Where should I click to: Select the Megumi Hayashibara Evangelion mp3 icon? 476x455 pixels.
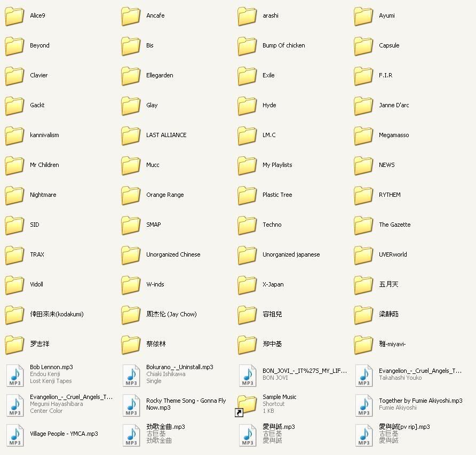tap(15, 405)
